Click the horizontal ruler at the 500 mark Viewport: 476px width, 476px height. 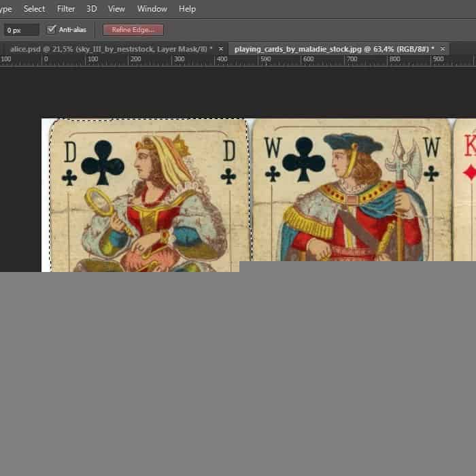coord(266,60)
